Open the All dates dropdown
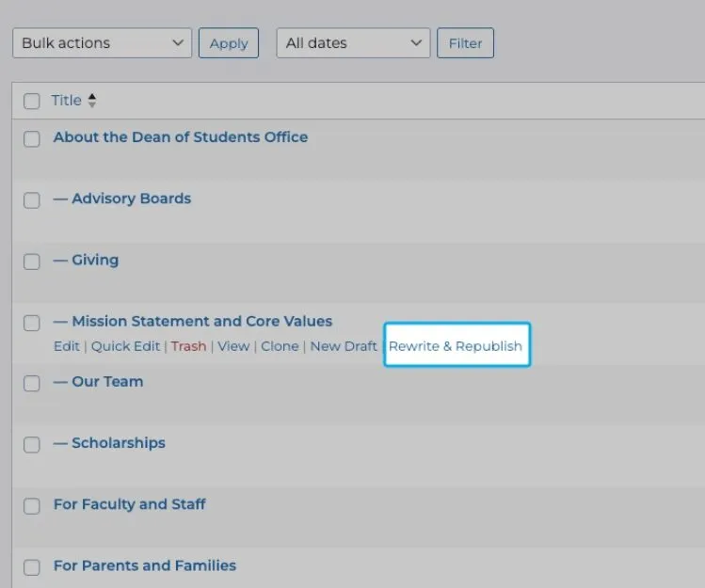Image resolution: width=705 pixels, height=588 pixels. [x=353, y=43]
